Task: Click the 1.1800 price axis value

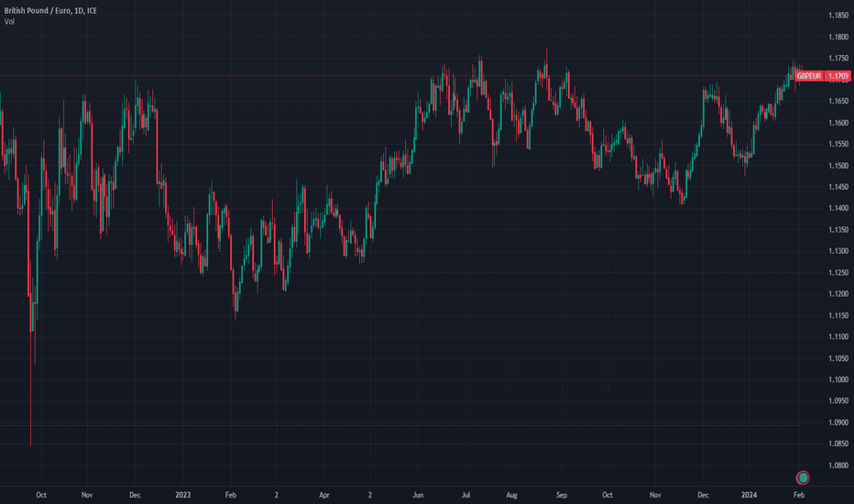Action: 838,37
